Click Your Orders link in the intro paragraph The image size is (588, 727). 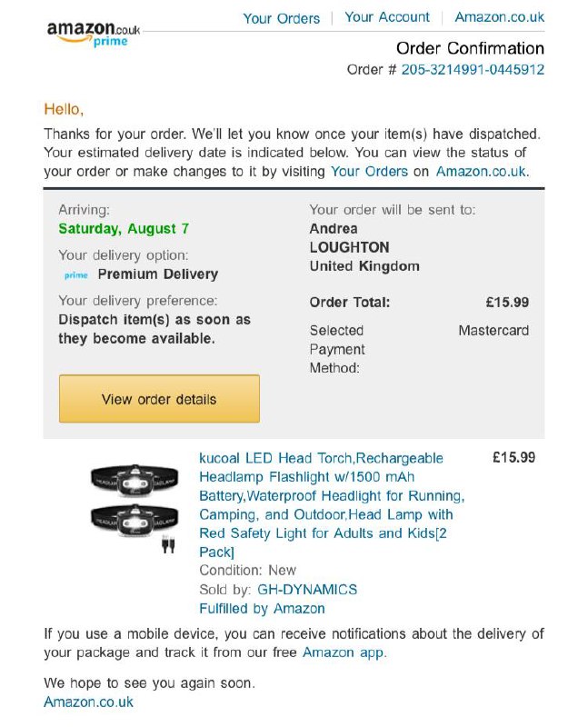370,171
